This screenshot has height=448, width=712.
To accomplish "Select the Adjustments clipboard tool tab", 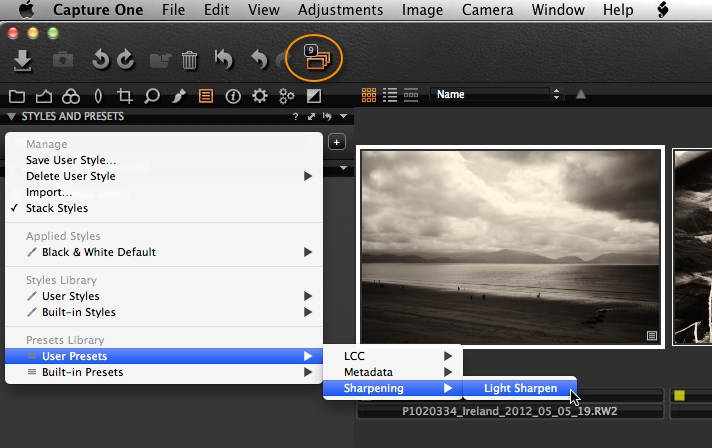I will click(x=206, y=96).
